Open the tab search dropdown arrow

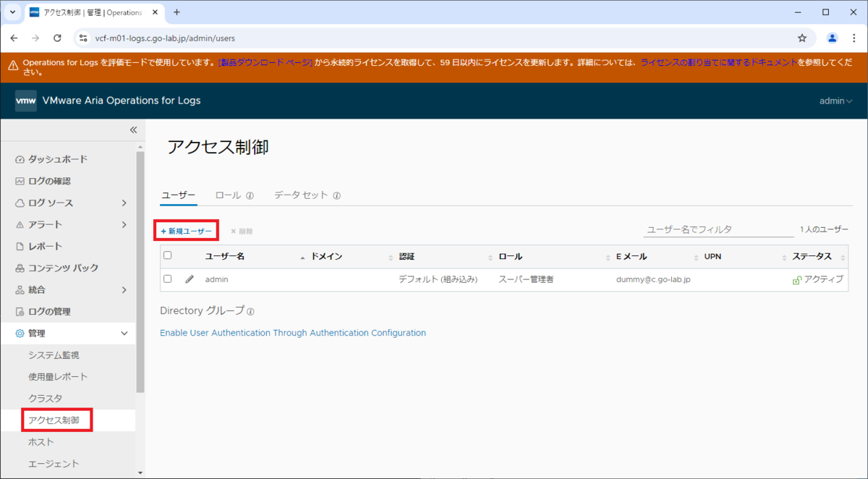(12, 12)
